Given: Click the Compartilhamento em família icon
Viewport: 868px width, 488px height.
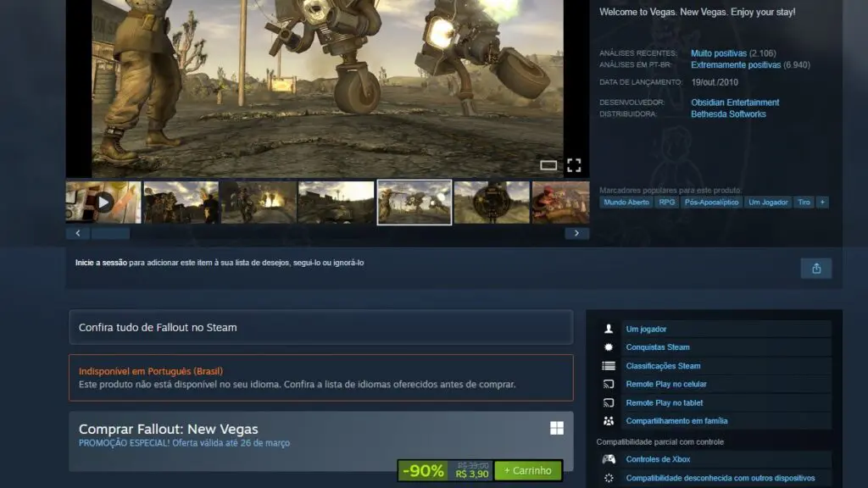Looking at the screenshot, I should 607,420.
